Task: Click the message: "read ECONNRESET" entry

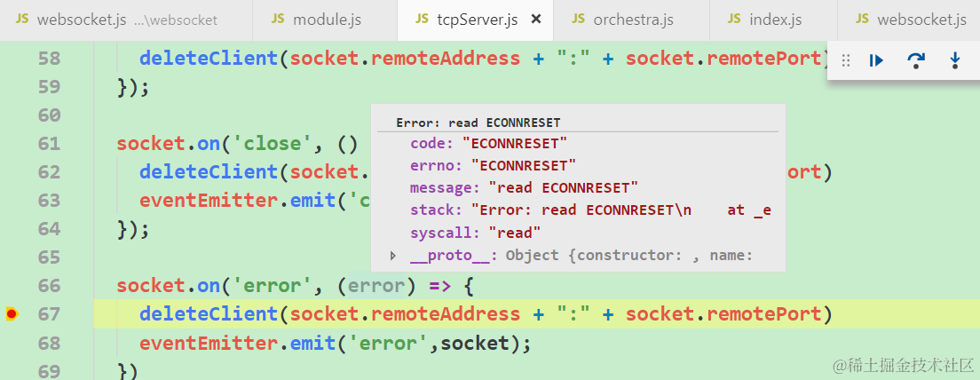Action: [x=524, y=188]
